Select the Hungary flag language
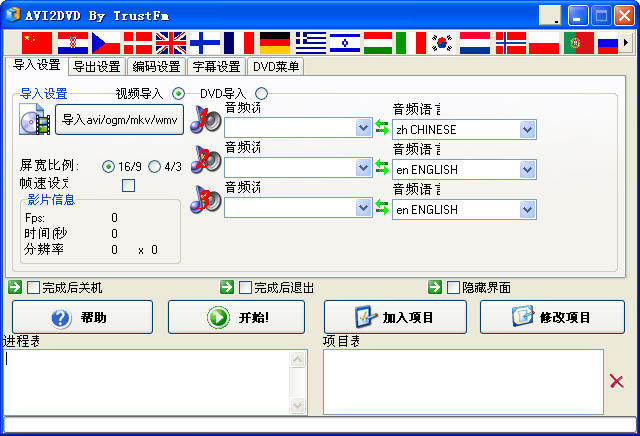640x436 pixels. (x=378, y=43)
